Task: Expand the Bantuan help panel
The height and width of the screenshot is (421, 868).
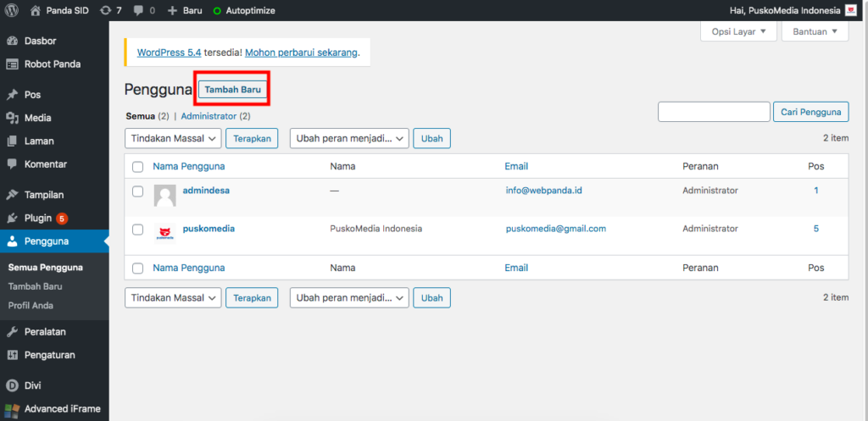Action: pyautogui.click(x=815, y=31)
